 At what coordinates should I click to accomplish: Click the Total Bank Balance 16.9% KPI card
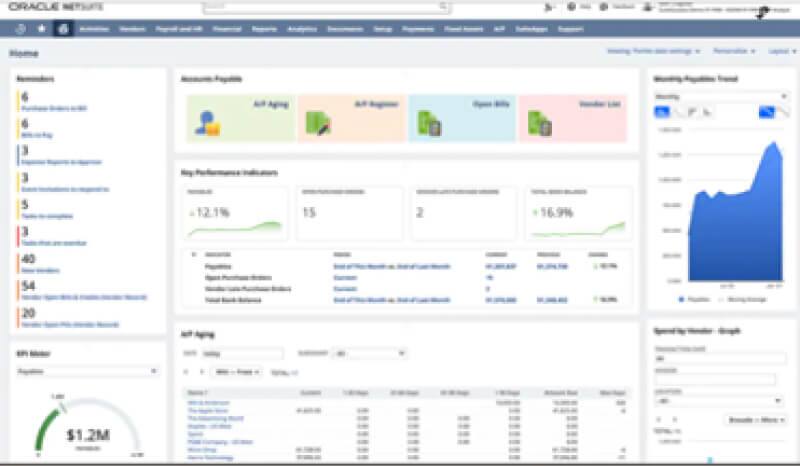tap(579, 213)
